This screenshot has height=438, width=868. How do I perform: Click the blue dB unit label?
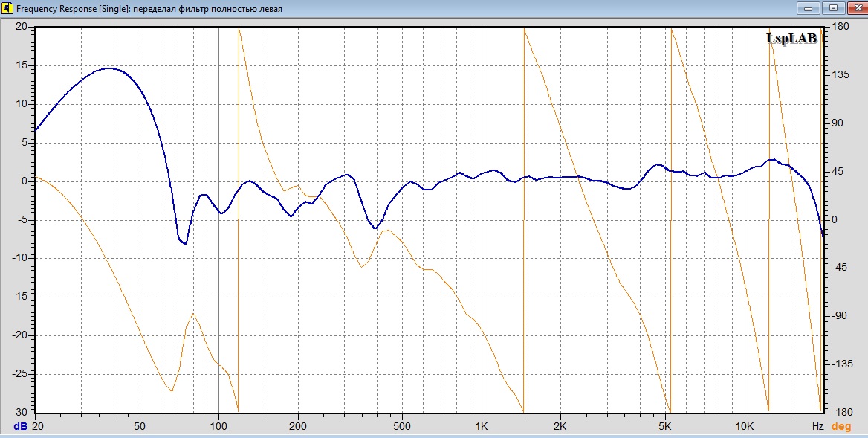tap(21, 427)
